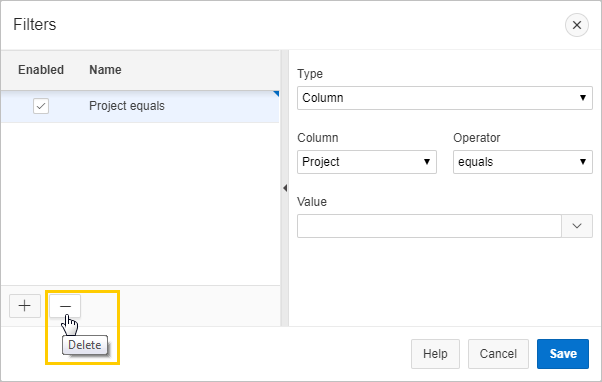The width and height of the screenshot is (602, 382).
Task: Collapse the splitter arrow between panes
Action: point(285,188)
